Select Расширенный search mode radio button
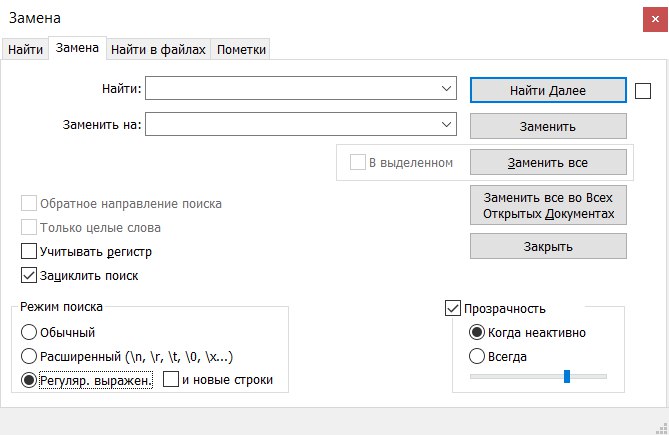 click(29, 356)
